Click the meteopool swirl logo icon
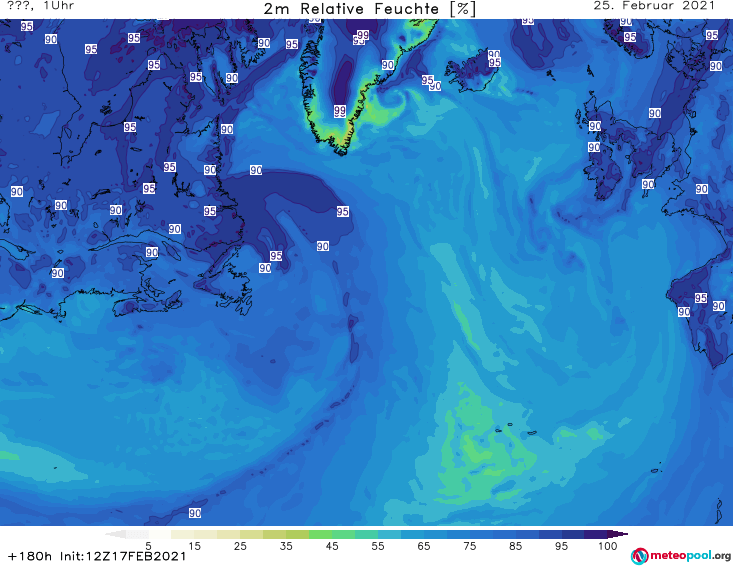This screenshot has width=733, height=566. [639, 556]
